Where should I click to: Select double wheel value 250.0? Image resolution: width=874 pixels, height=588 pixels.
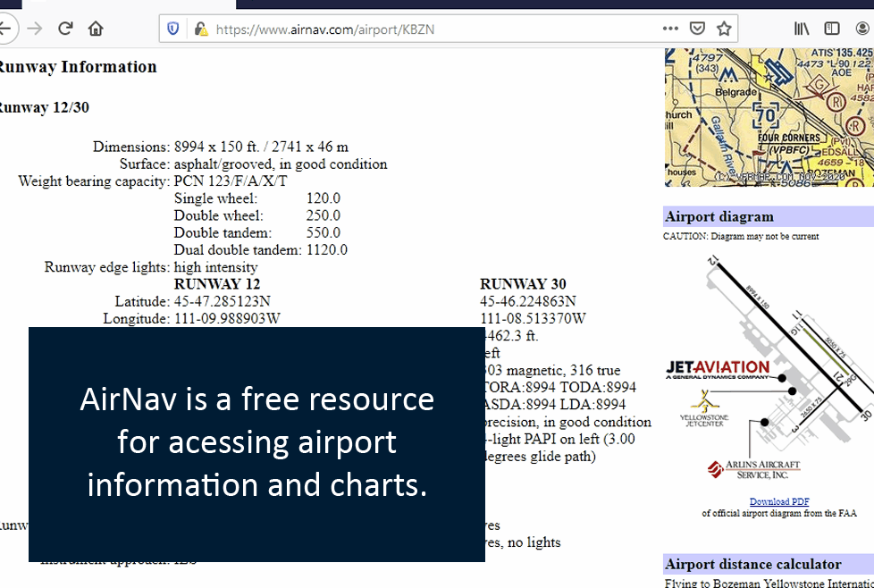click(324, 215)
